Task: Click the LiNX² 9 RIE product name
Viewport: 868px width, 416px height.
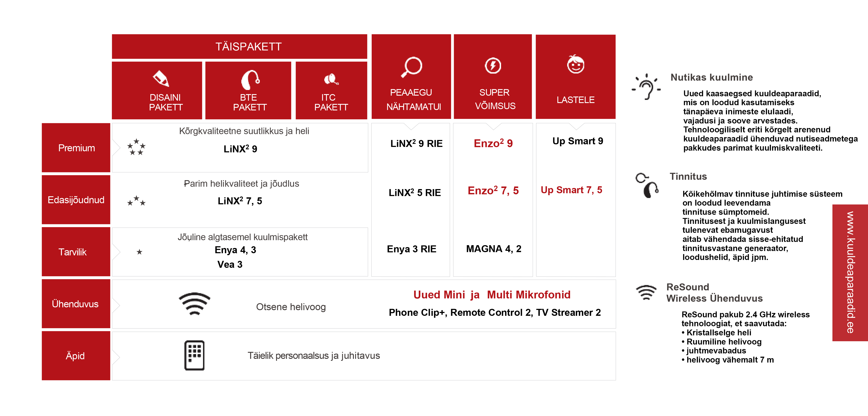Action: [x=416, y=143]
